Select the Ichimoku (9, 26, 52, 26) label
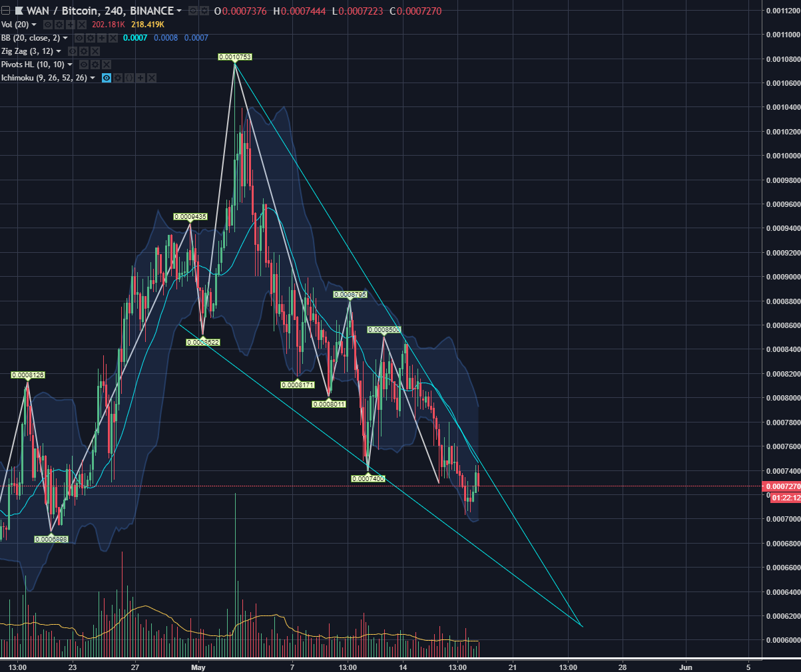Screen dimensions: 801x672 (x=44, y=77)
